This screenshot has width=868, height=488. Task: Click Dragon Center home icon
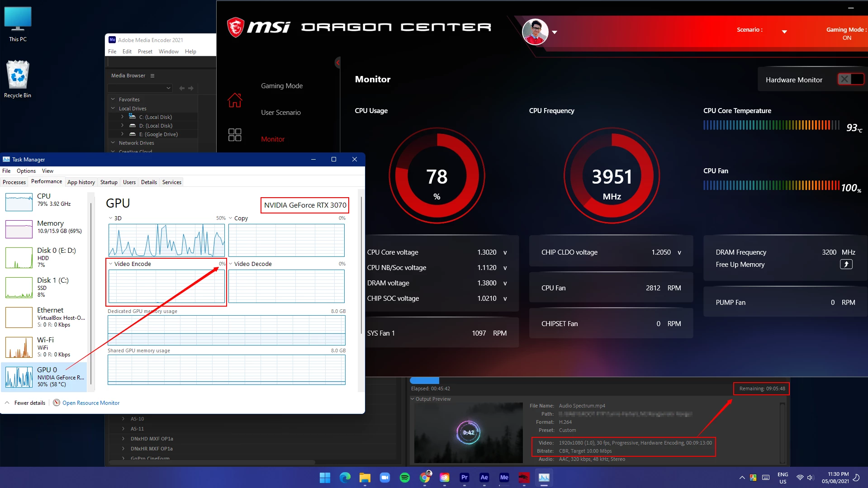(235, 100)
